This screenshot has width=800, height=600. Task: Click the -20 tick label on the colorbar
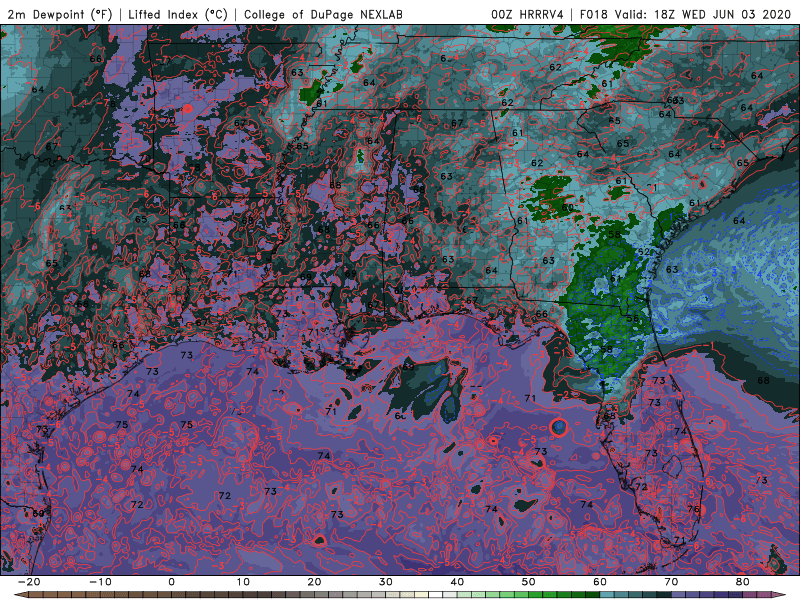click(29, 582)
